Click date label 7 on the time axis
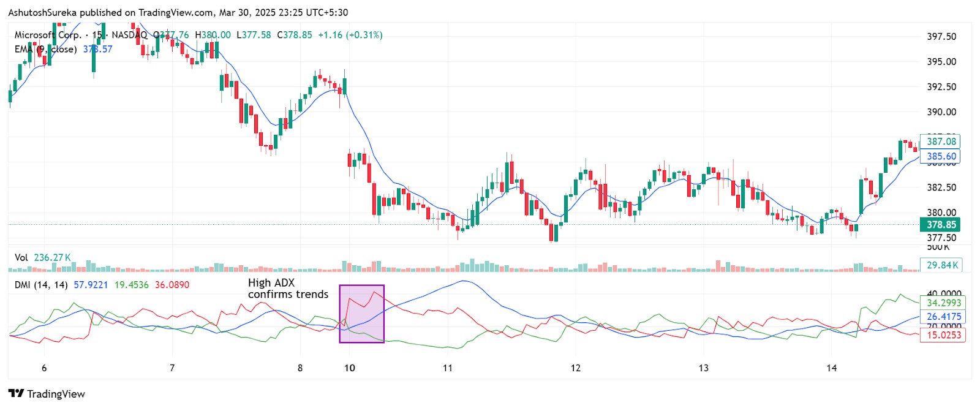Viewport: 980px width, 408px height. [172, 368]
